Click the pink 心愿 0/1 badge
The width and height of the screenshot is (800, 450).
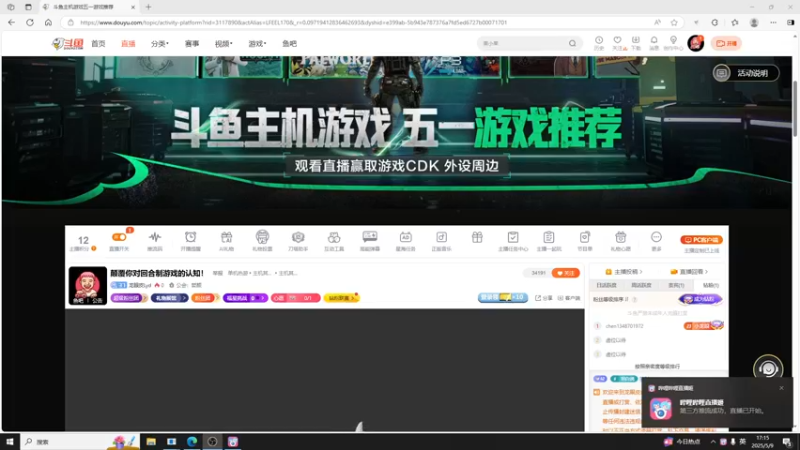[295, 298]
